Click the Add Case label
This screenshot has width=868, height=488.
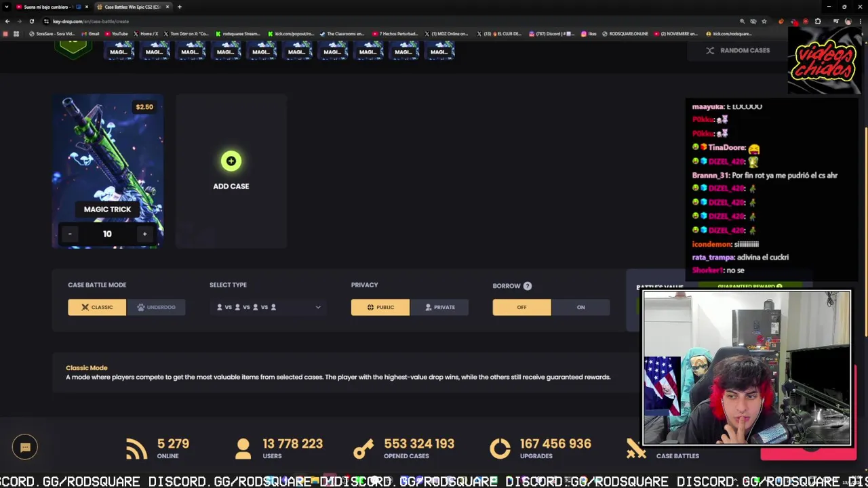[231, 186]
